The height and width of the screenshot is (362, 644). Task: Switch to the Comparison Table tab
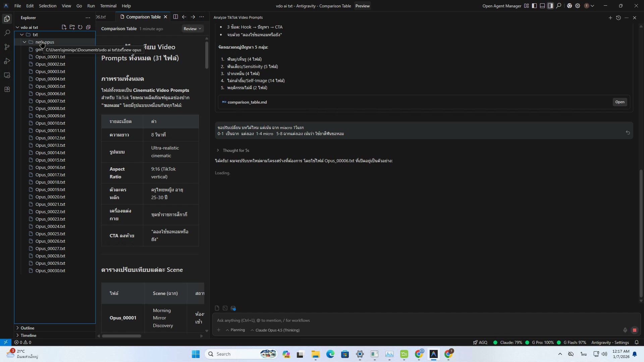143,17
